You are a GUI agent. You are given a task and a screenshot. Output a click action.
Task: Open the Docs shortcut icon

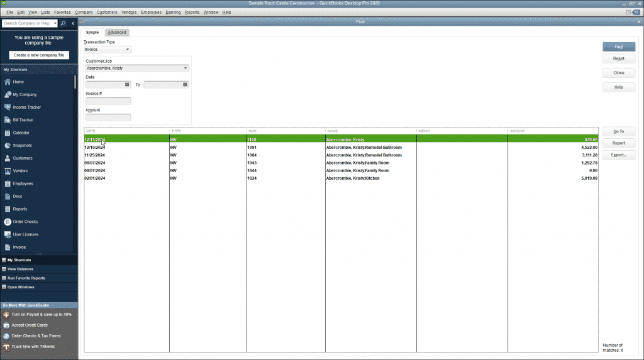click(x=8, y=196)
